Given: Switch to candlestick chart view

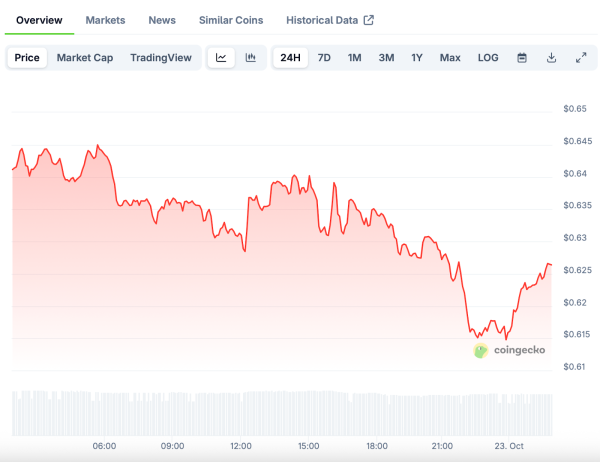Looking at the screenshot, I should pos(250,58).
